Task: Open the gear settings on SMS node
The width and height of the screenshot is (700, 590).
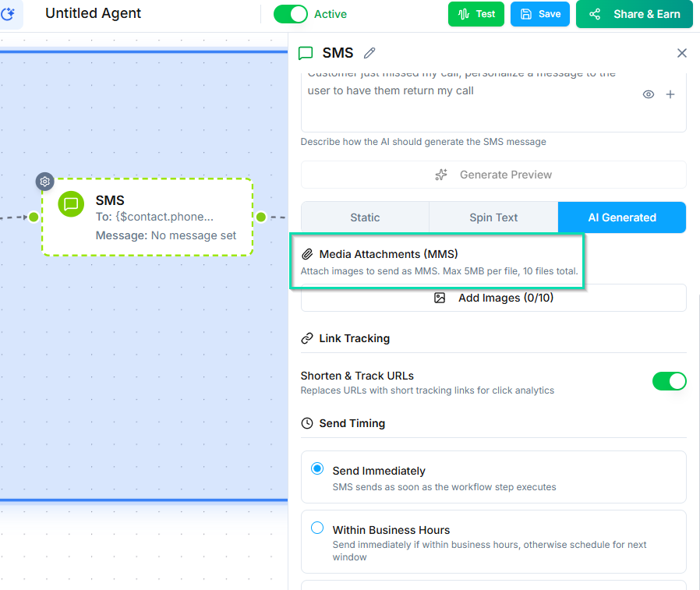Action: (x=45, y=182)
